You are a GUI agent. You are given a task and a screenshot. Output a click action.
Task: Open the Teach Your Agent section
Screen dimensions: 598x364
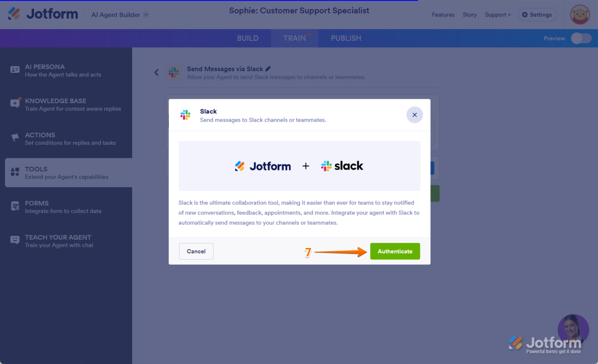[x=68, y=241]
